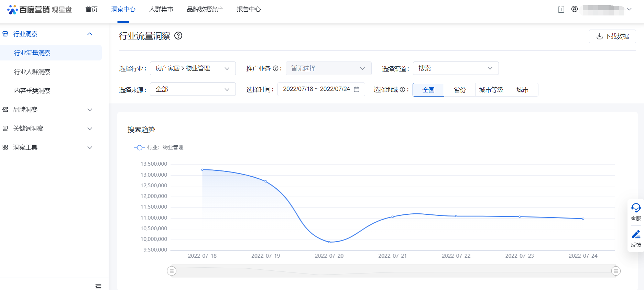Viewport: 644px width, 290px height.
Task: Click left handle of chart range slider
Action: 172,271
